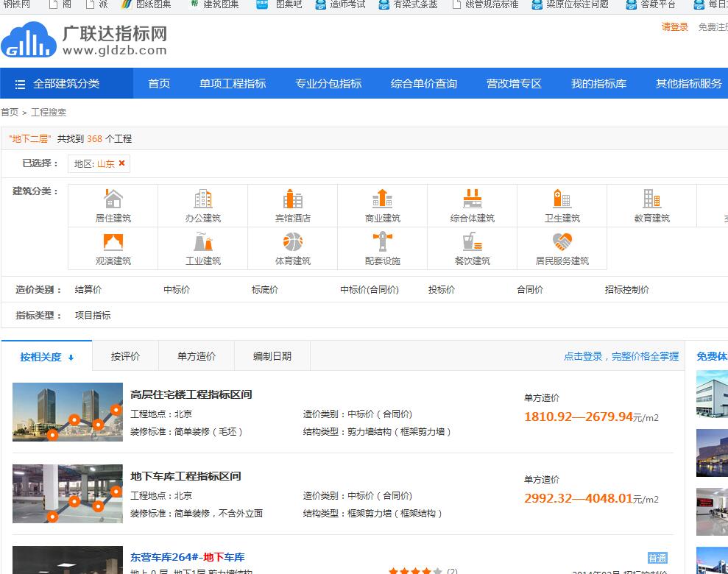The height and width of the screenshot is (574, 728).
Task: Filter by 中标价(合同价) cost type
Action: pos(369,289)
